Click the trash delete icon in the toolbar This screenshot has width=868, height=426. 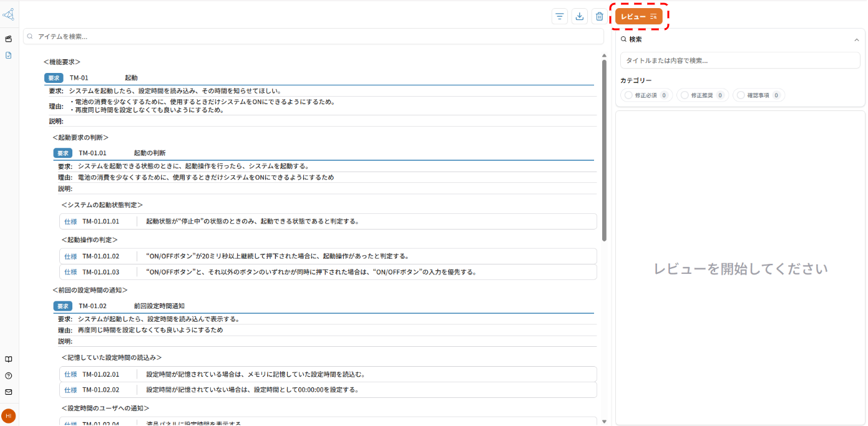[x=599, y=16]
